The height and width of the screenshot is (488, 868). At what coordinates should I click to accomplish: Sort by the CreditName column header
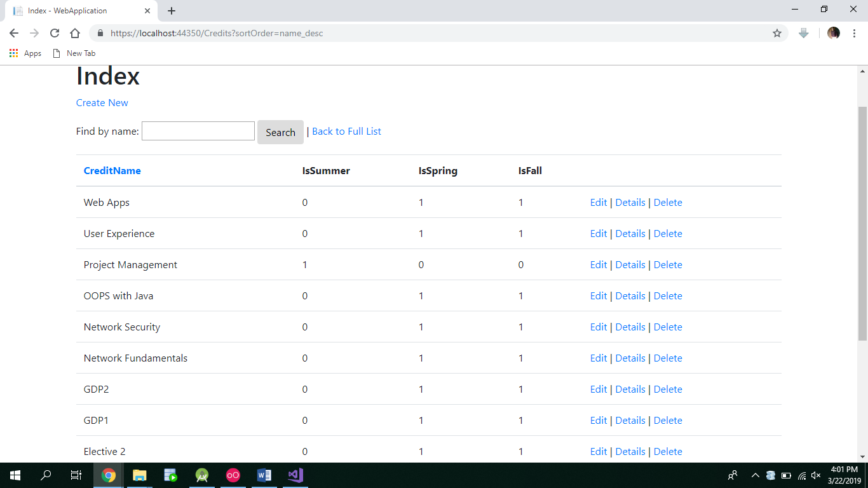pos(112,170)
